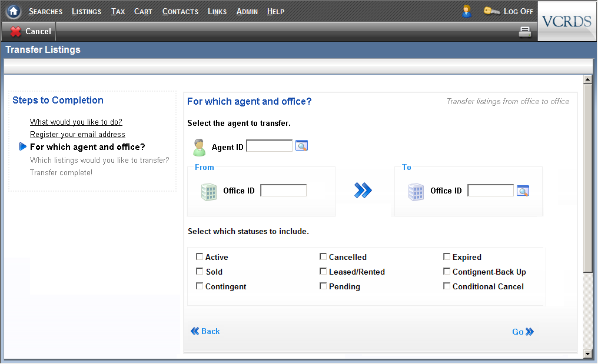Open the Tax menu

(118, 11)
